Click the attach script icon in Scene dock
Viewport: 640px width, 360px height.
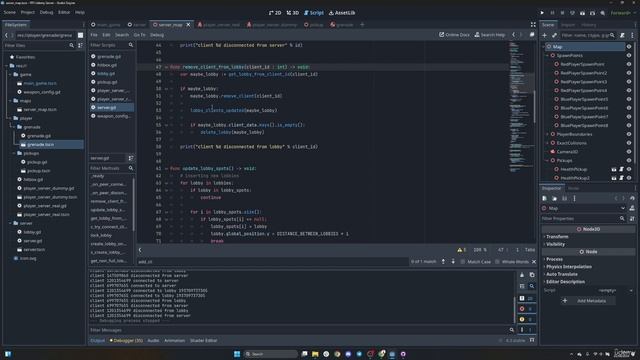[622, 36]
